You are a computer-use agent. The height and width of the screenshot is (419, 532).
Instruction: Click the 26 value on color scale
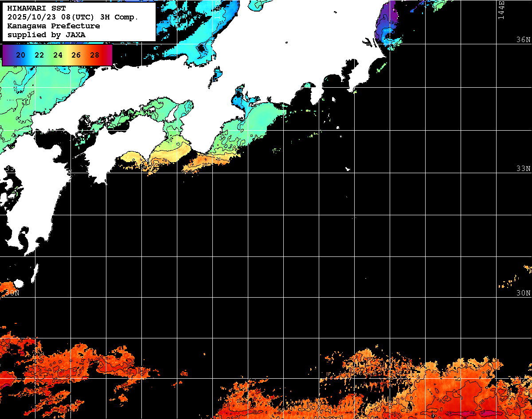pos(76,55)
